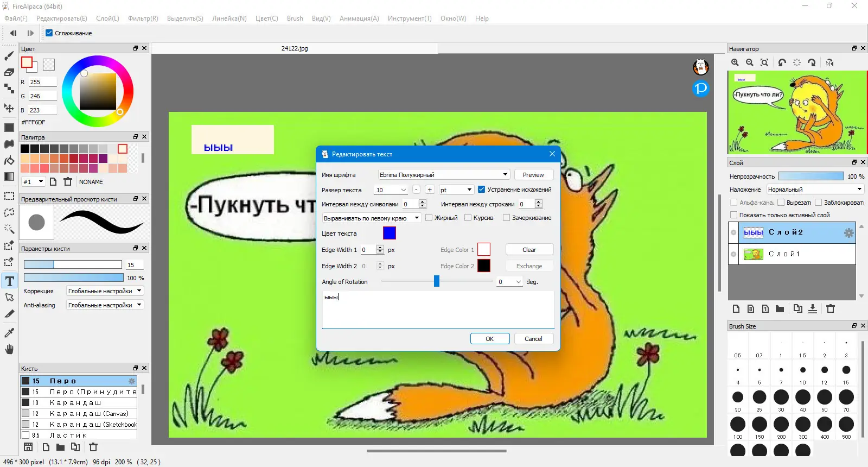Viewport: 868px width, 467px height.
Task: Delete the layer in Layer panel
Action: [831, 309]
